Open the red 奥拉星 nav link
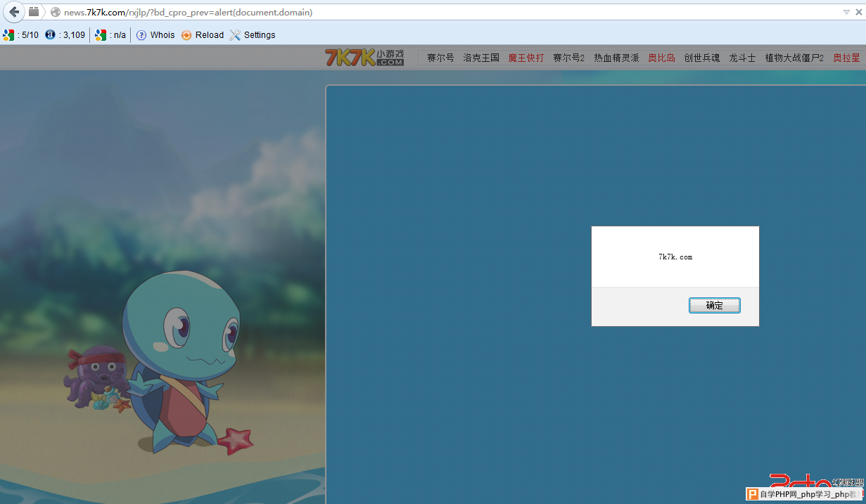 tap(846, 58)
